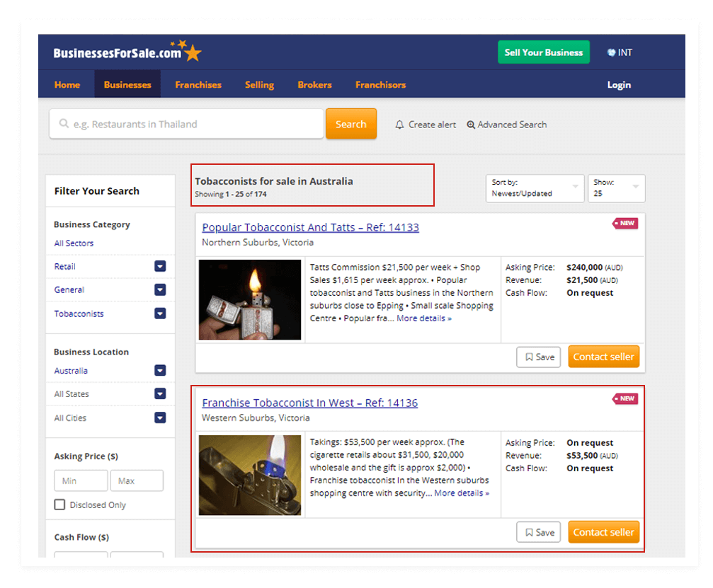Click More details on the Tatts listing

pos(424,318)
